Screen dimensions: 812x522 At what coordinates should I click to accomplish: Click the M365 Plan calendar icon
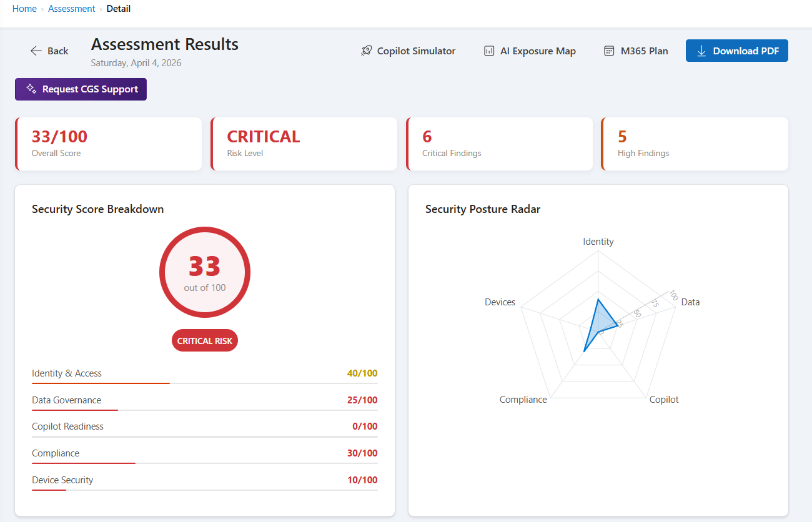(x=609, y=51)
